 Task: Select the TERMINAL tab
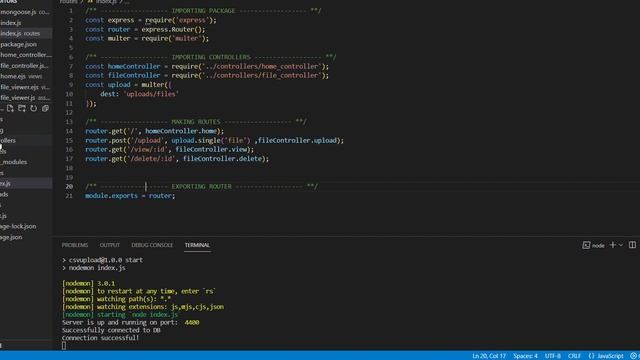point(197,245)
